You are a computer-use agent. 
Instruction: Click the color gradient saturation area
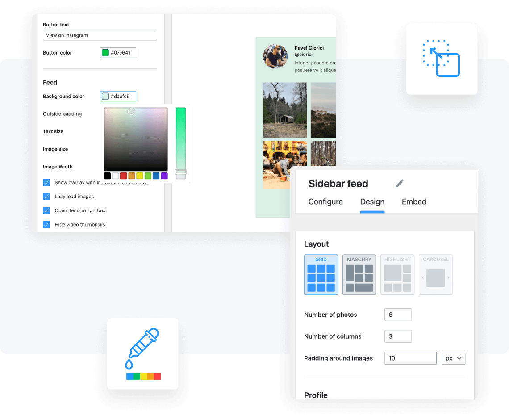pos(136,139)
